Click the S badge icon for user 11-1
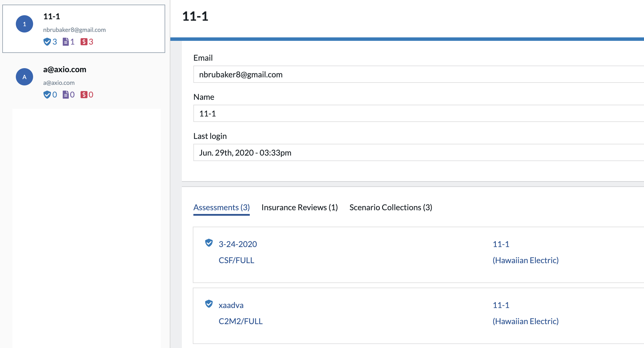Image resolution: width=644 pixels, height=348 pixels. (x=84, y=42)
